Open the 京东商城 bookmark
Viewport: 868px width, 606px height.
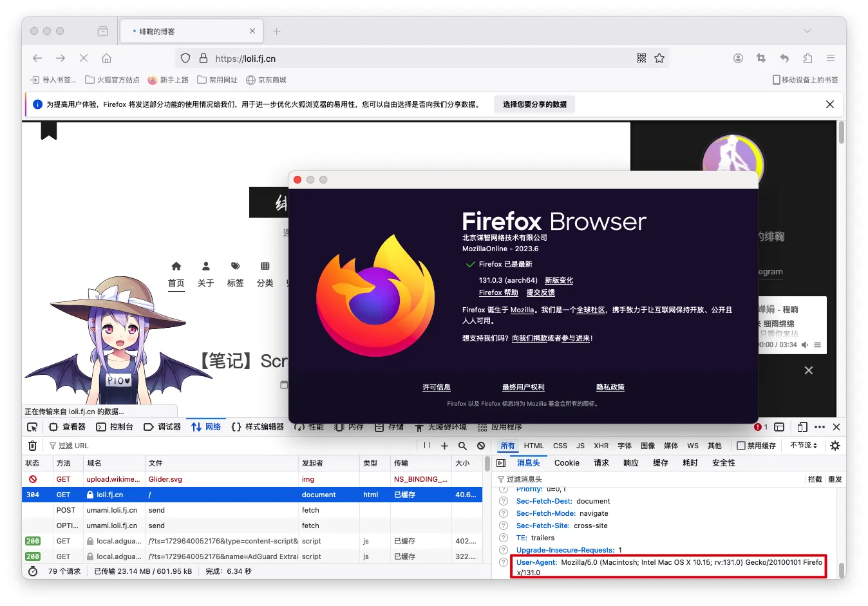[x=266, y=80]
